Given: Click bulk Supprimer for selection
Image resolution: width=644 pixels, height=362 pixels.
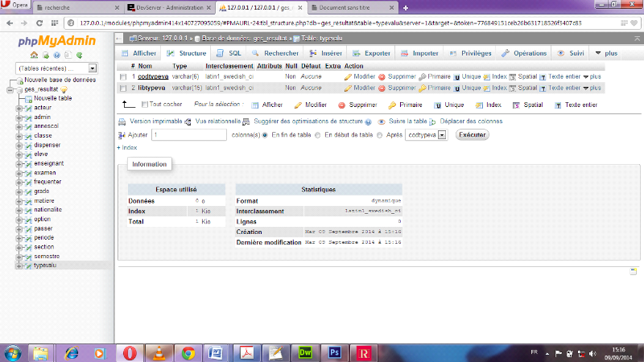Looking at the screenshot, I should pos(357,105).
